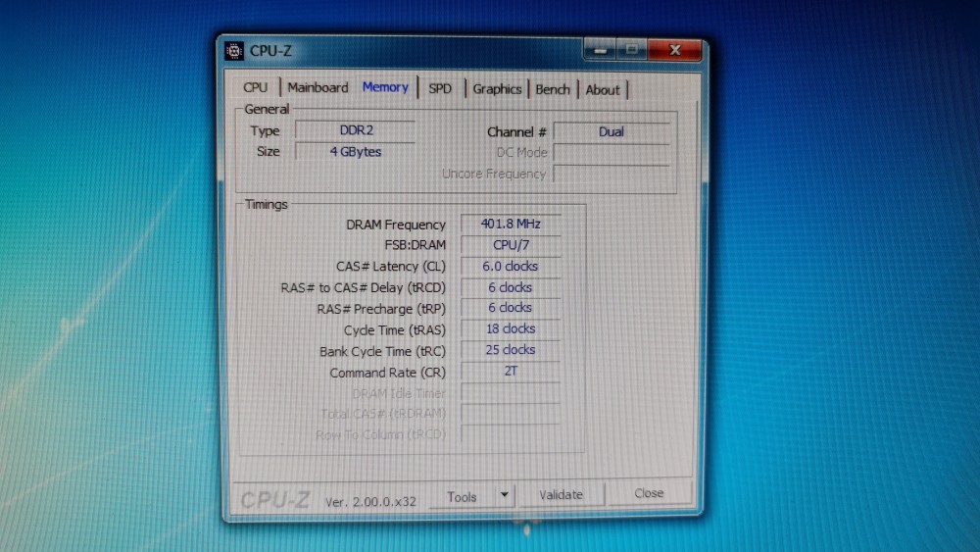
Task: Click the DRAM Frequency label
Action: (396, 225)
